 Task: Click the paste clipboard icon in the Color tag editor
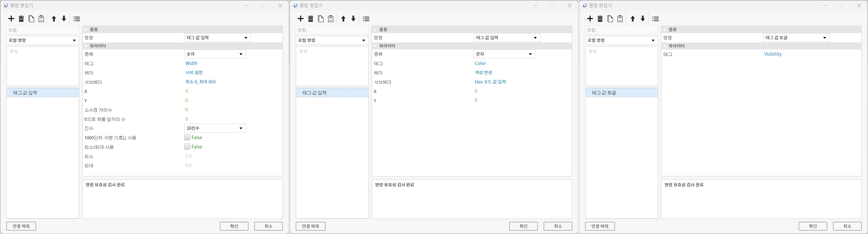pos(331,19)
